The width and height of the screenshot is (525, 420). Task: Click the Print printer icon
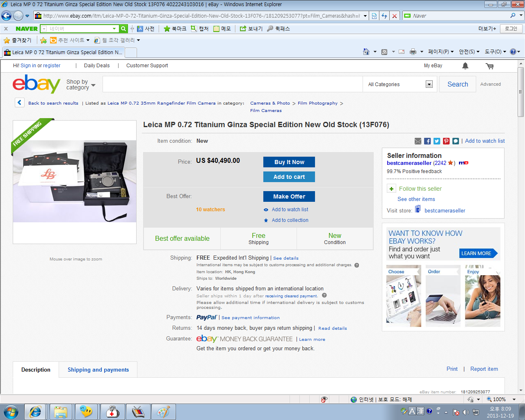tap(413, 52)
